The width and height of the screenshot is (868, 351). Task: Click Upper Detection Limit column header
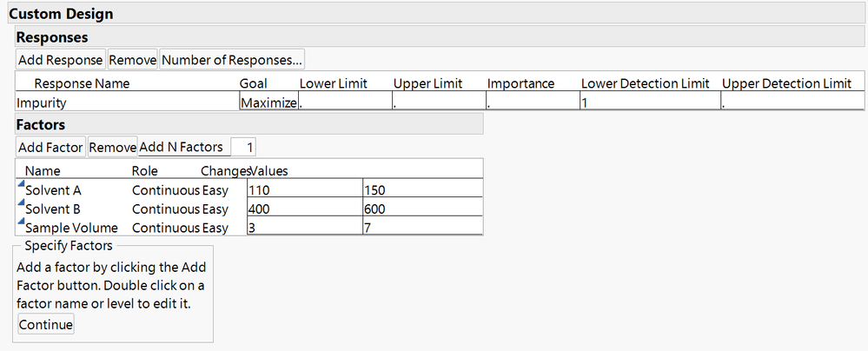tap(786, 83)
